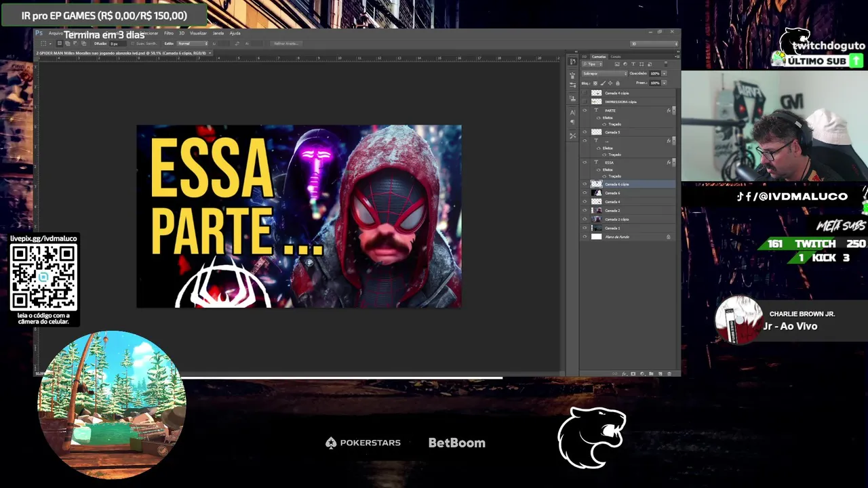Open the Visualizar menu
This screenshot has height=488, width=868.
(x=198, y=33)
